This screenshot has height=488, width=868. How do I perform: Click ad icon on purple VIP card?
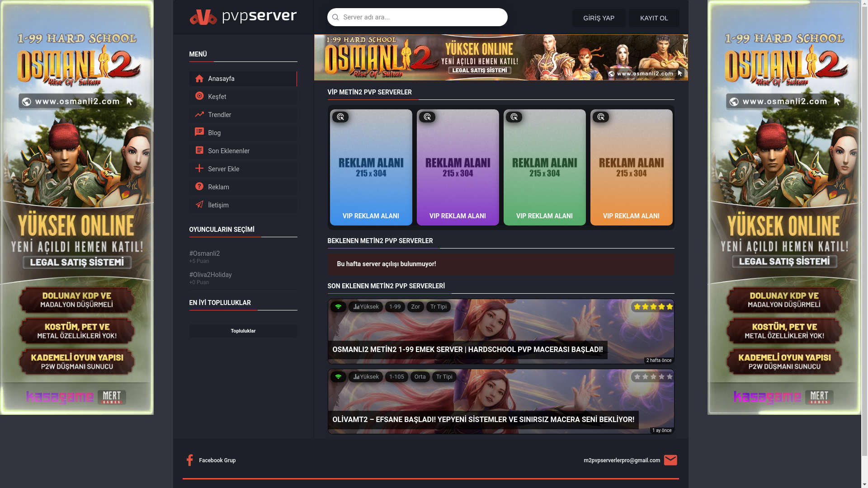point(427,117)
